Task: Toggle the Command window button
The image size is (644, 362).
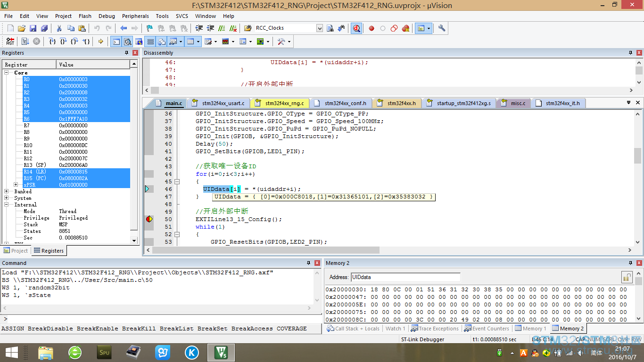Action: click(116, 41)
